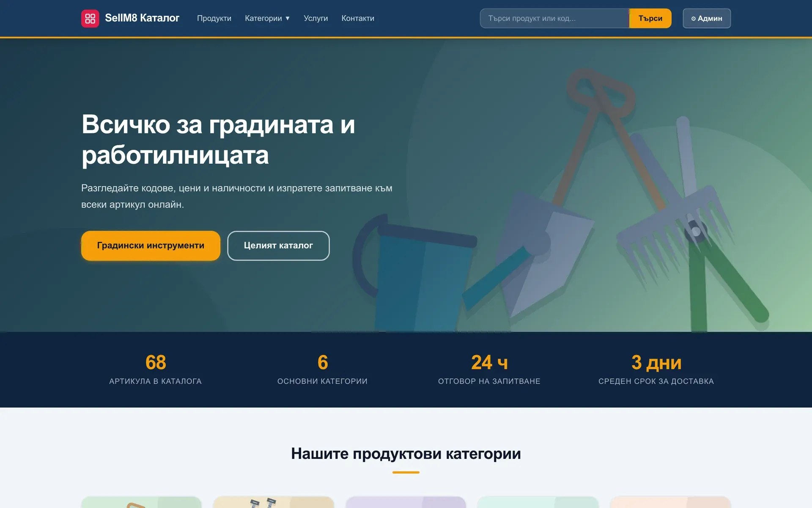
Task: Click the 3 дни среден срок за доставка stat
Action: coord(656,369)
